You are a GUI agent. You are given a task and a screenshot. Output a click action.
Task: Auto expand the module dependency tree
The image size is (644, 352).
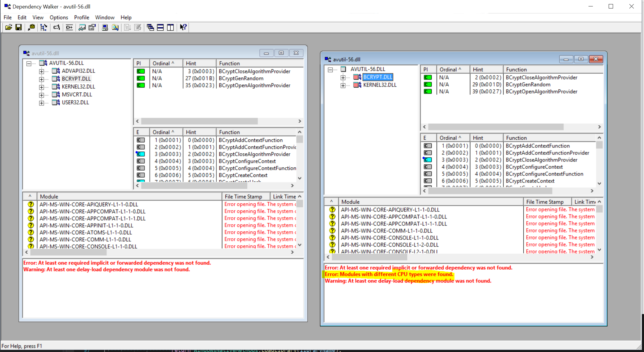click(44, 27)
